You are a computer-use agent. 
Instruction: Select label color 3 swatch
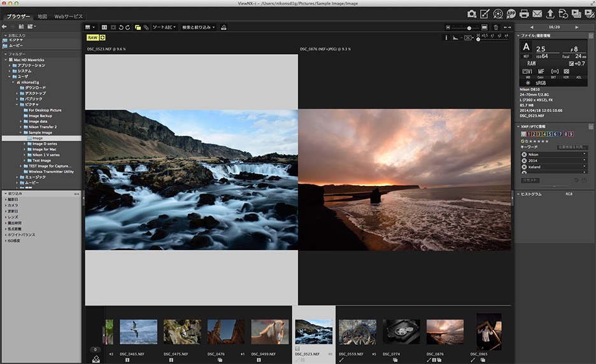pos(540,134)
